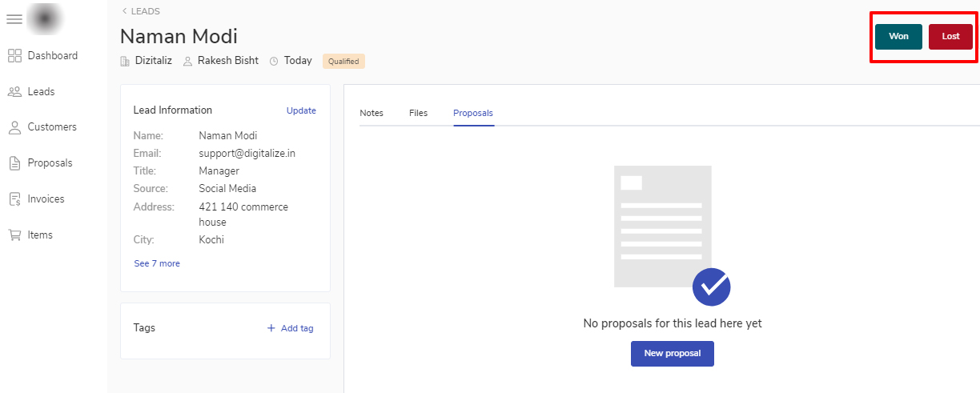Click the Dashboard grid icon
Screen dimensions: 980x393
pyautogui.click(x=14, y=56)
